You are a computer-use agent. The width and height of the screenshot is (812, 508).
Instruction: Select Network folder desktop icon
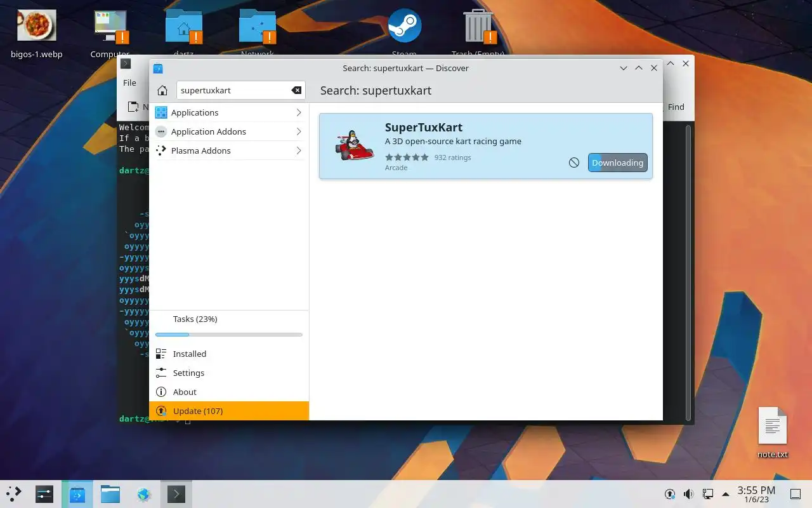click(x=258, y=34)
